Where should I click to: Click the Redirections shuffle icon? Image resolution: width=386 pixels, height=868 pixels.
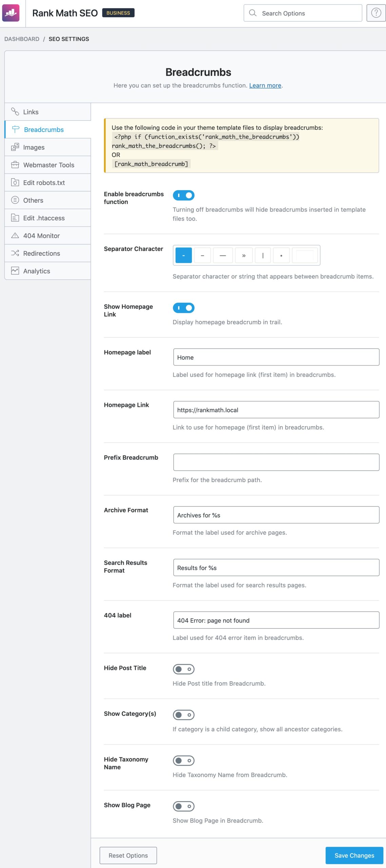(15, 253)
